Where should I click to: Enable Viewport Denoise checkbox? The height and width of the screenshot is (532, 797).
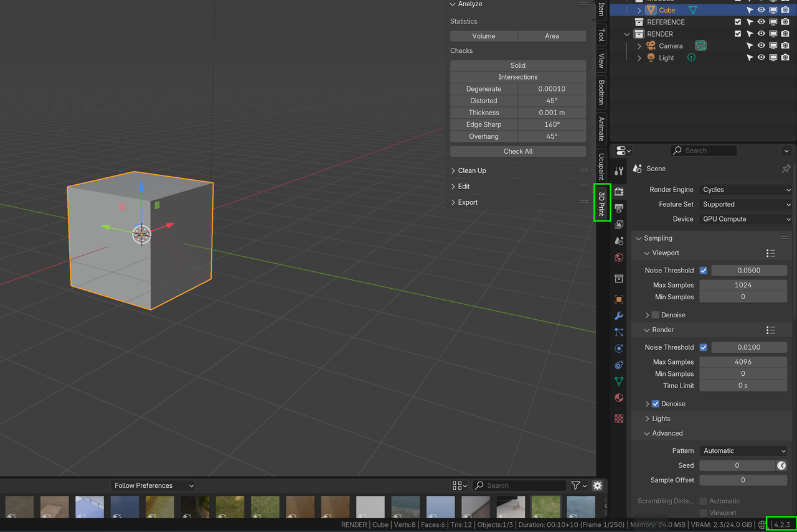point(655,315)
